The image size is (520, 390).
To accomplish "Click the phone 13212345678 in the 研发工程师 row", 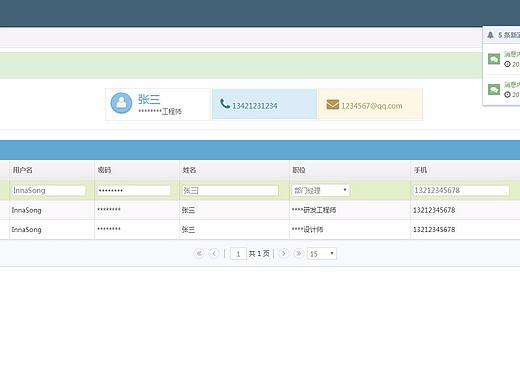I will point(434,210).
